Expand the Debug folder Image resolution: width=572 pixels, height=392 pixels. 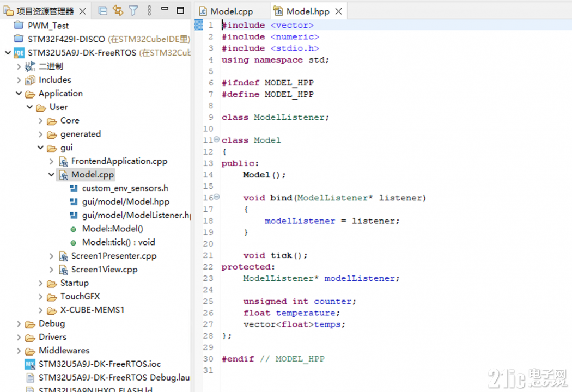tap(19, 323)
